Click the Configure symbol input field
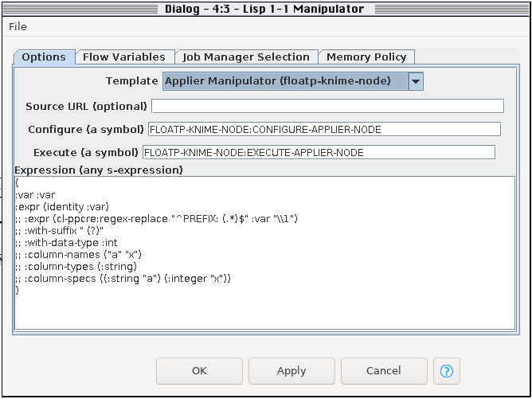The image size is (532, 399). [324, 129]
